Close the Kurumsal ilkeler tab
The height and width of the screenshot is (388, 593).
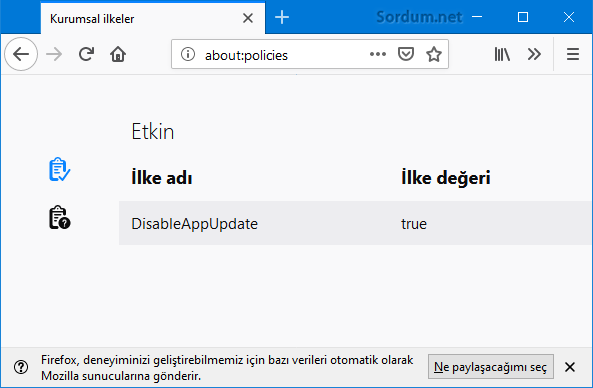coord(248,18)
